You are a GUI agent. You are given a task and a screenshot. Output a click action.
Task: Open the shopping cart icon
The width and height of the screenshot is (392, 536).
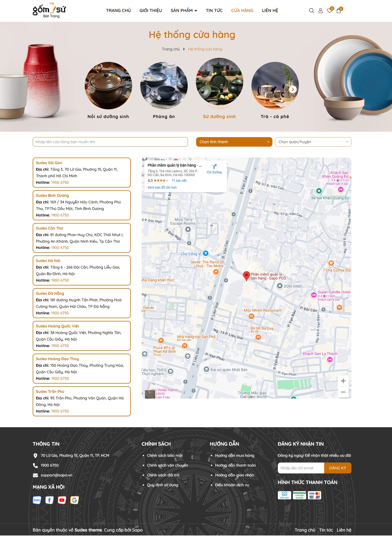[339, 11]
